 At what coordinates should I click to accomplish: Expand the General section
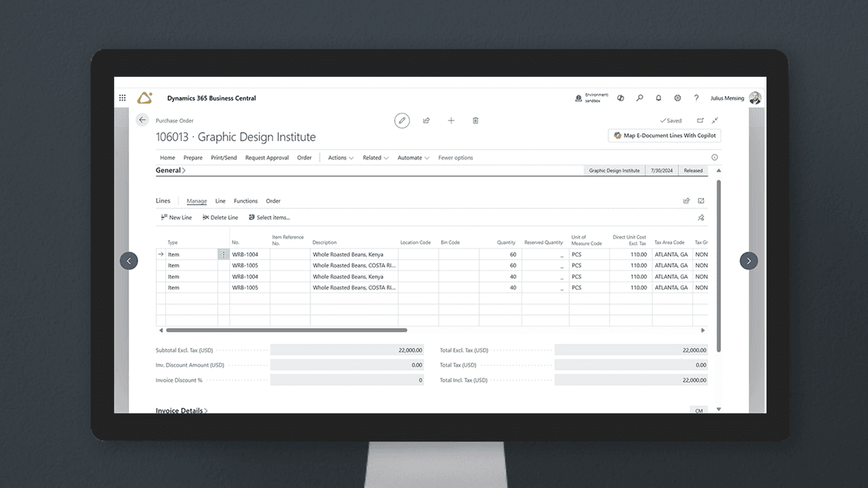(170, 170)
